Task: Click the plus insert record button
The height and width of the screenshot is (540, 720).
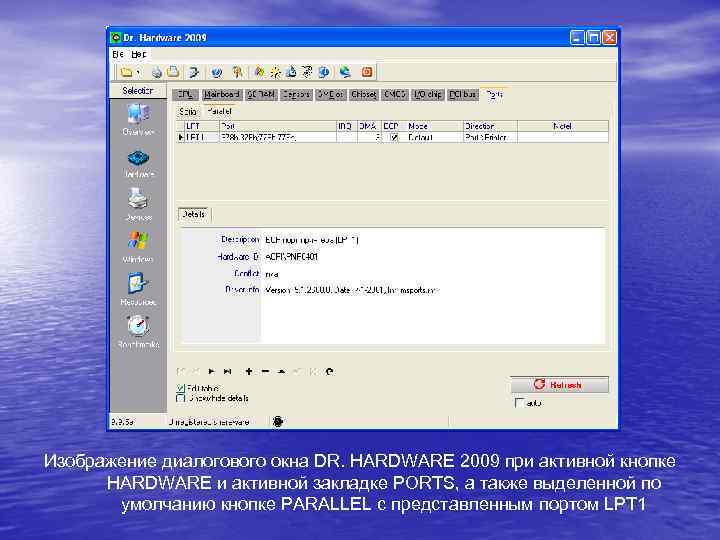Action: 248,371
